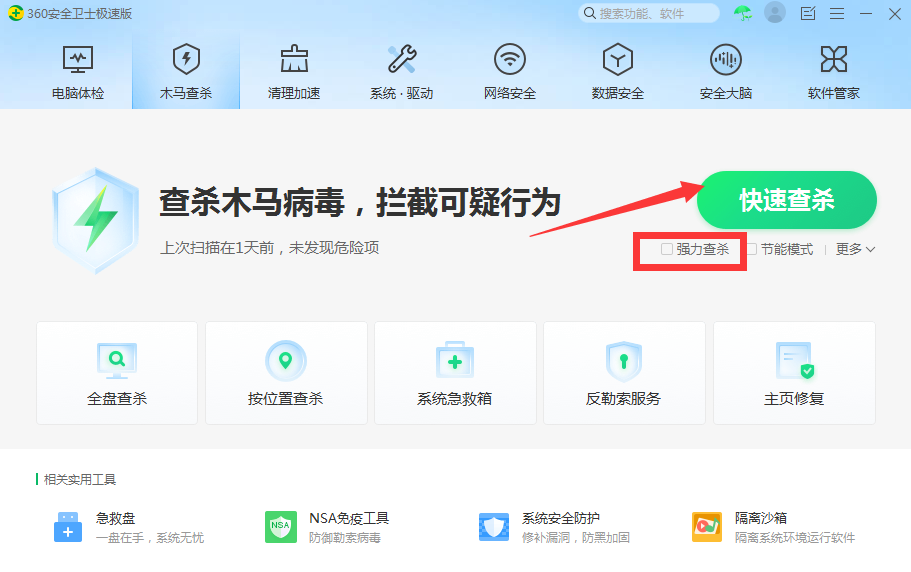Open the 软件管家 icon
The height and width of the screenshot is (572, 911).
pyautogui.click(x=834, y=59)
